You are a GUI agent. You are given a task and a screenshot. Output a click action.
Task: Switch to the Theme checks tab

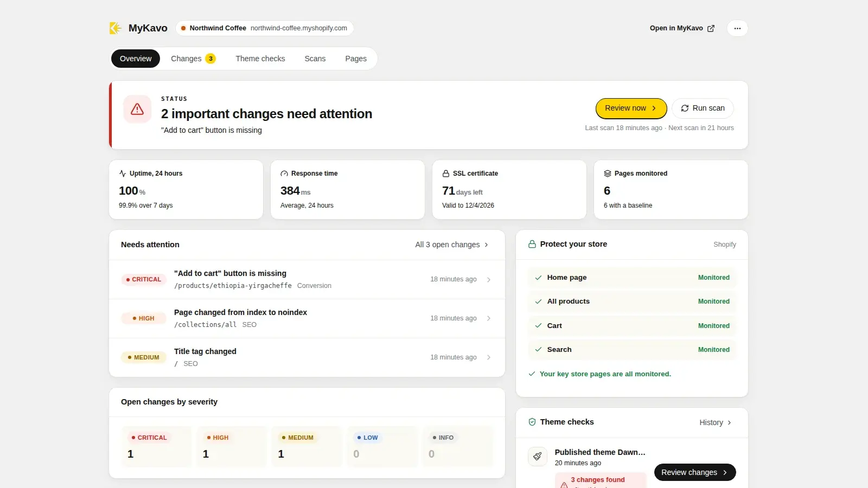[260, 59]
